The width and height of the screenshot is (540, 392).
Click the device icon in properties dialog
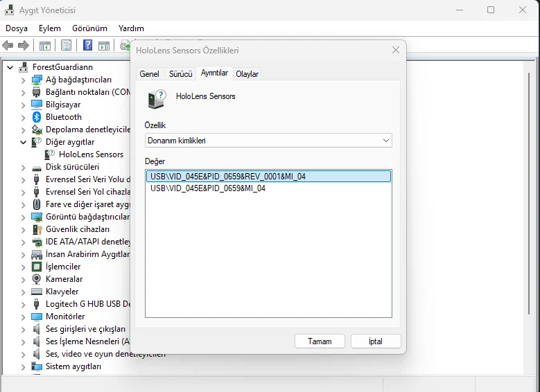tap(157, 99)
